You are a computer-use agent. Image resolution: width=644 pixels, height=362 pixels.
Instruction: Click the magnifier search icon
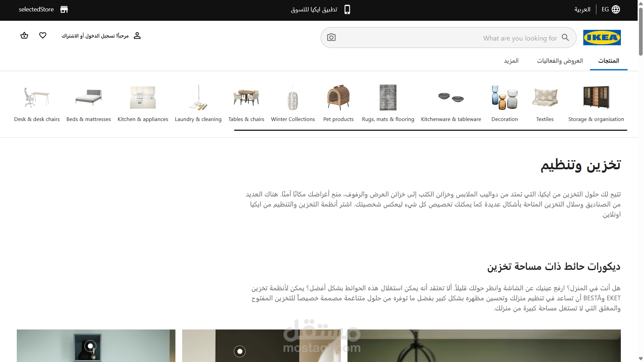[x=566, y=38]
